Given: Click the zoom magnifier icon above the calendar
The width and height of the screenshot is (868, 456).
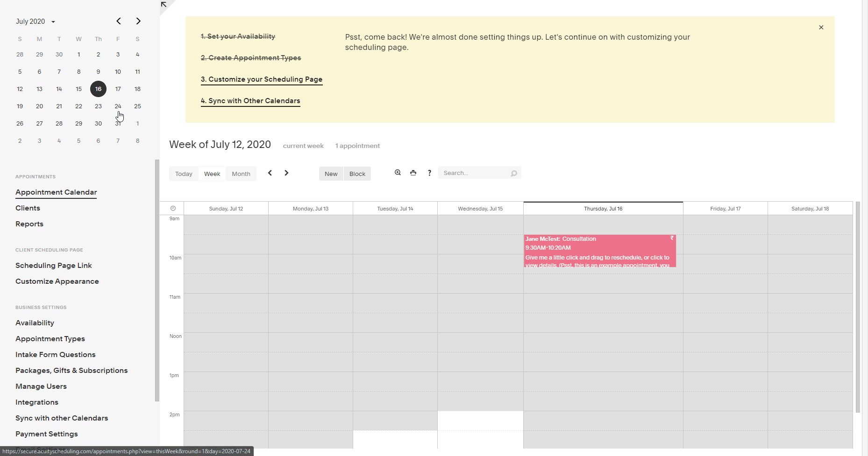Looking at the screenshot, I should (x=398, y=173).
